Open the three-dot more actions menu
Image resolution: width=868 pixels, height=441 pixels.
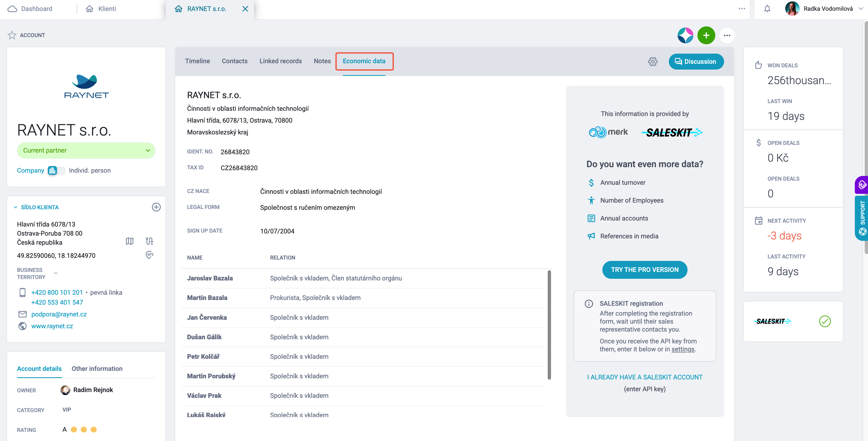(x=727, y=35)
